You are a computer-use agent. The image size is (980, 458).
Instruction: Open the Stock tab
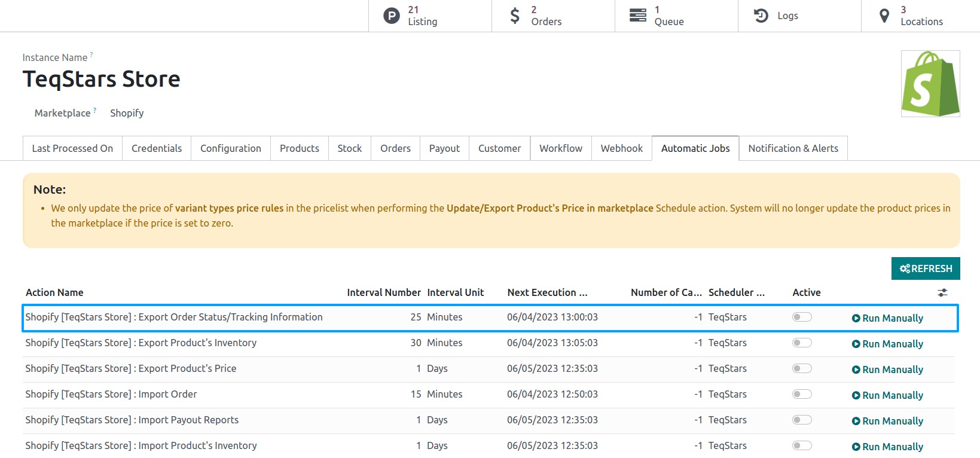tap(350, 148)
